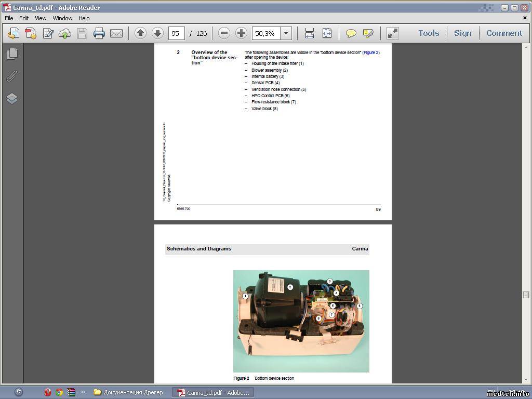Go to previous page arrow

point(140,33)
